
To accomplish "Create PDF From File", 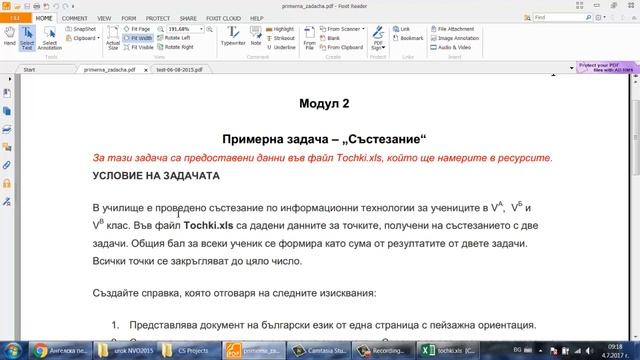I will [310, 38].
